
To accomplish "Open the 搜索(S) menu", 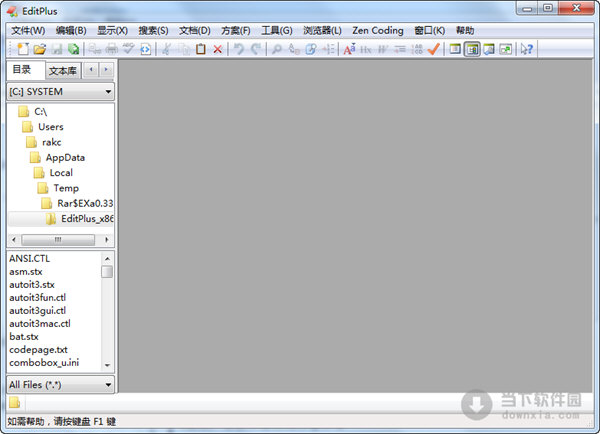I will click(153, 31).
